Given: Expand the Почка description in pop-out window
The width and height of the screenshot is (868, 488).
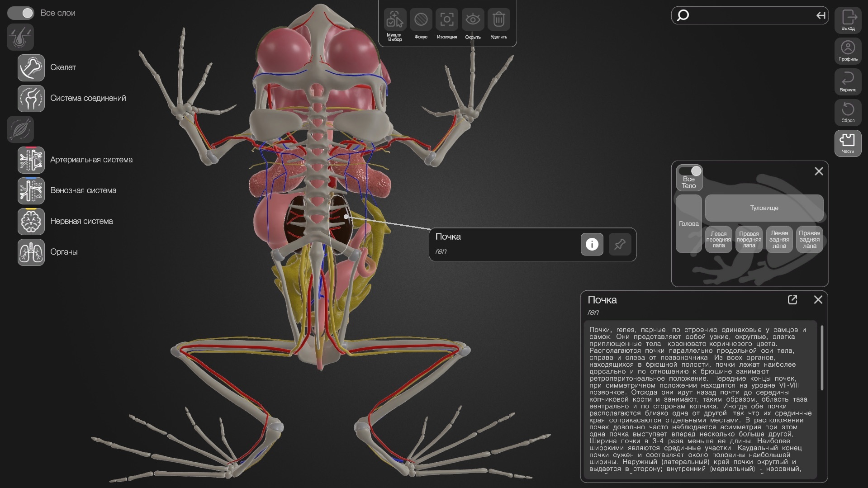Looking at the screenshot, I should tap(792, 300).
